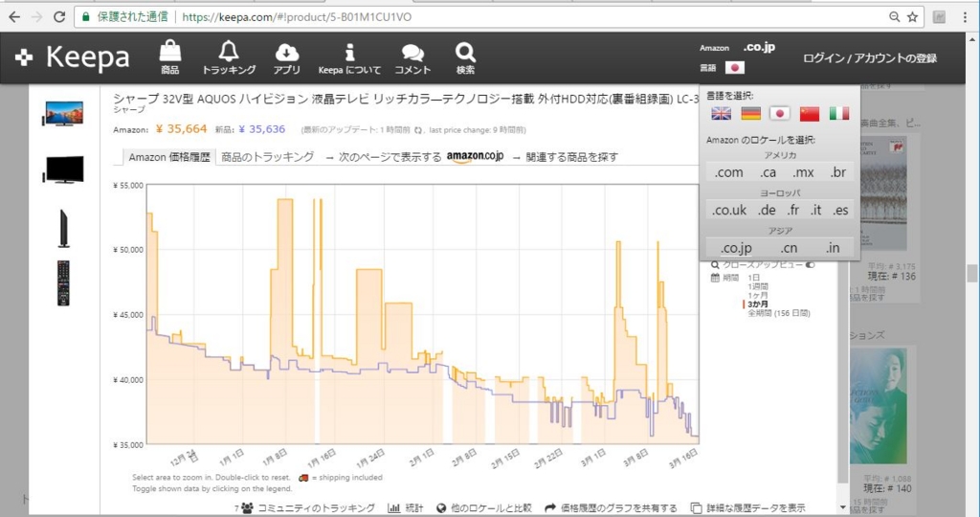Click the new price ¥ 35,636
This screenshot has height=517, width=980.
click(262, 129)
